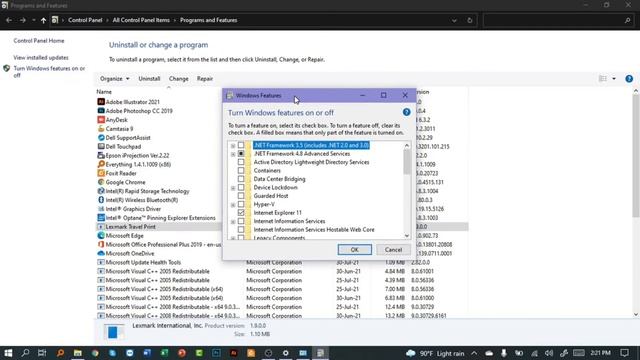Image resolution: width=640 pixels, height=360 pixels.
Task: Open View installed updates link
Action: pos(41,58)
